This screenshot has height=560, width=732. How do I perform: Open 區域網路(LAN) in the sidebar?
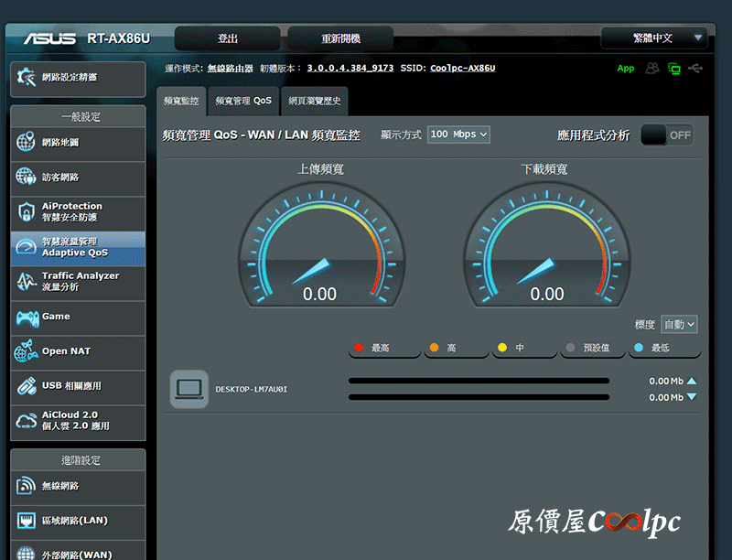(x=78, y=521)
